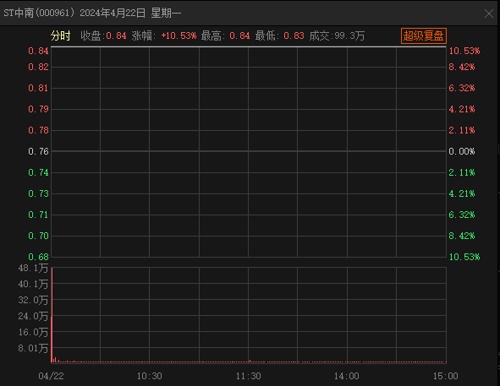Click the 15:00 closing time marker
This screenshot has height=386, width=500.
coord(445,376)
